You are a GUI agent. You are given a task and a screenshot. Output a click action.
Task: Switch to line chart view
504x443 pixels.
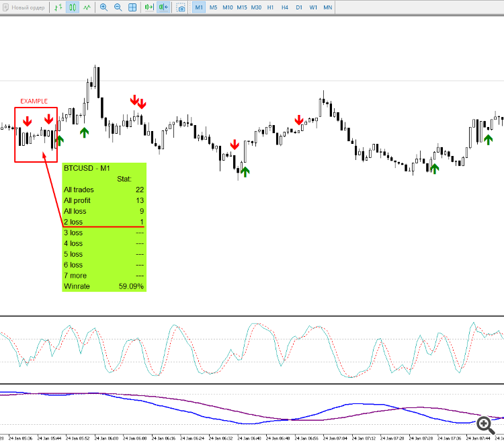(x=87, y=7)
